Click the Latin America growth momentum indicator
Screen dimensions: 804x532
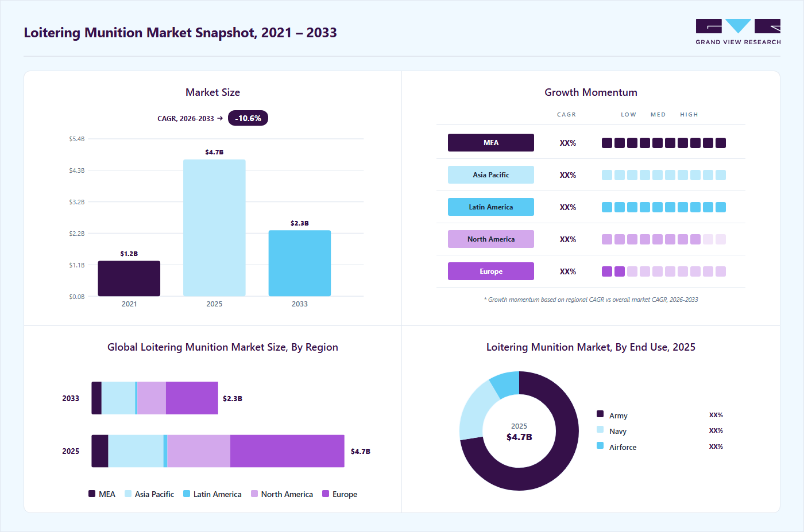(664, 207)
